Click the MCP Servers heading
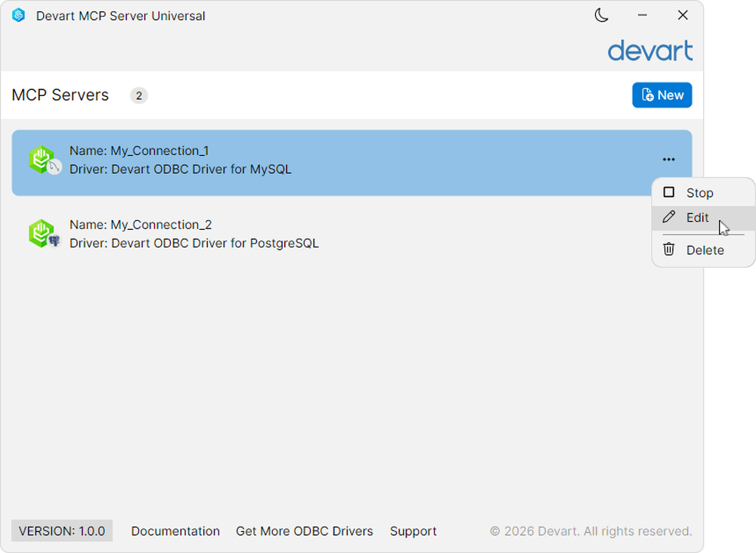The image size is (756, 553). pos(60,95)
